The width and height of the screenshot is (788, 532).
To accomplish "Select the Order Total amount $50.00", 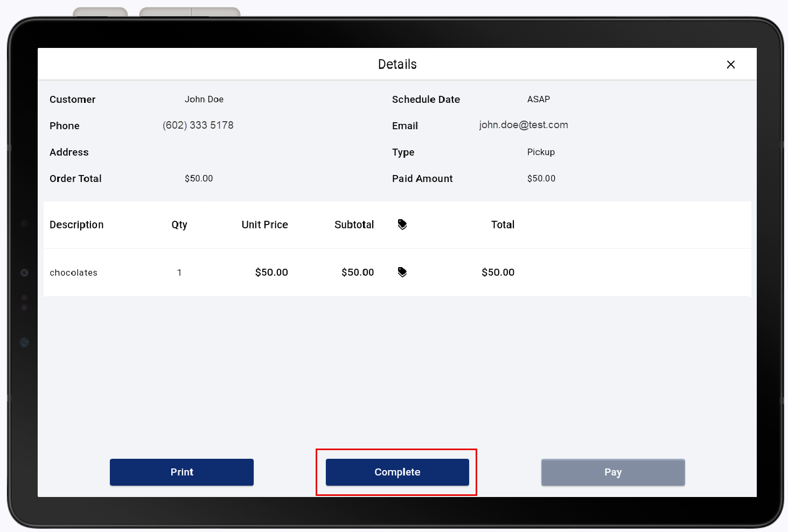I will 199,178.
